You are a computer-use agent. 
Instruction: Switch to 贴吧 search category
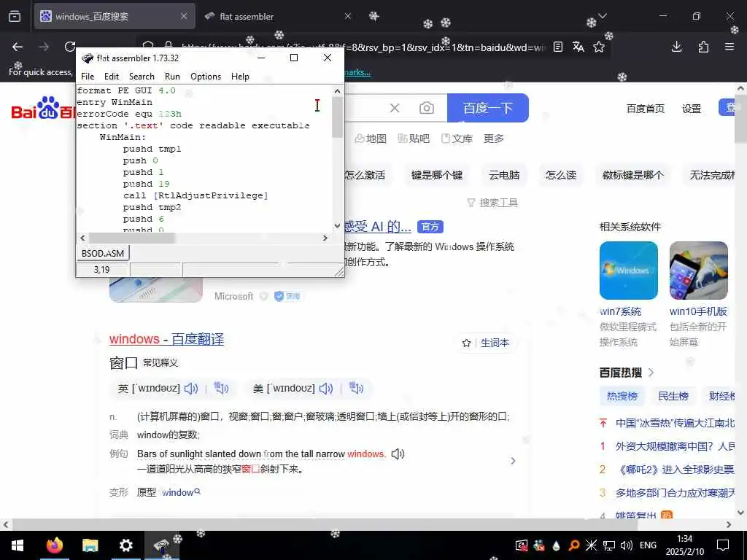[x=414, y=139]
